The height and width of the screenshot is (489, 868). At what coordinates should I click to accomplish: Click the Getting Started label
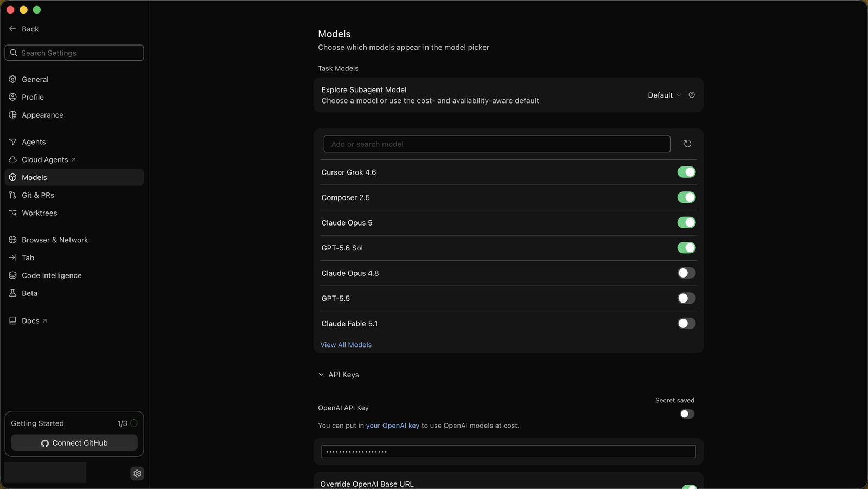pyautogui.click(x=37, y=423)
